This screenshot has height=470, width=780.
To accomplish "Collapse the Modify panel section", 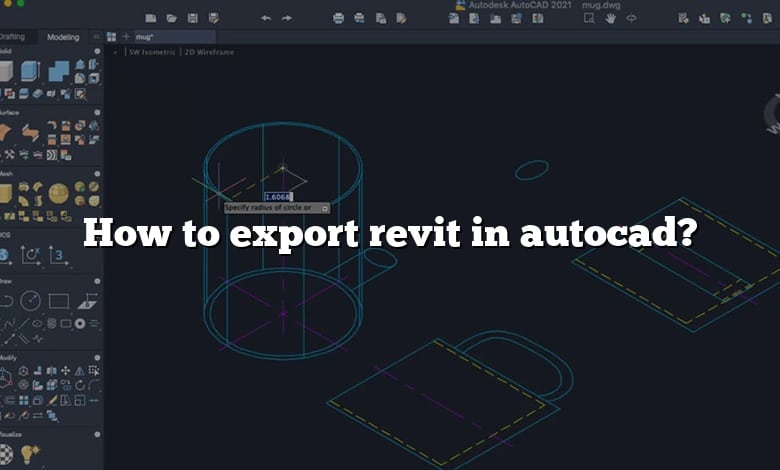I will (97, 357).
